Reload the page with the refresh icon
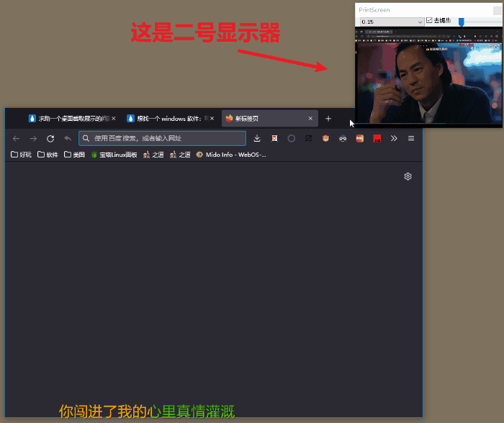 point(50,138)
